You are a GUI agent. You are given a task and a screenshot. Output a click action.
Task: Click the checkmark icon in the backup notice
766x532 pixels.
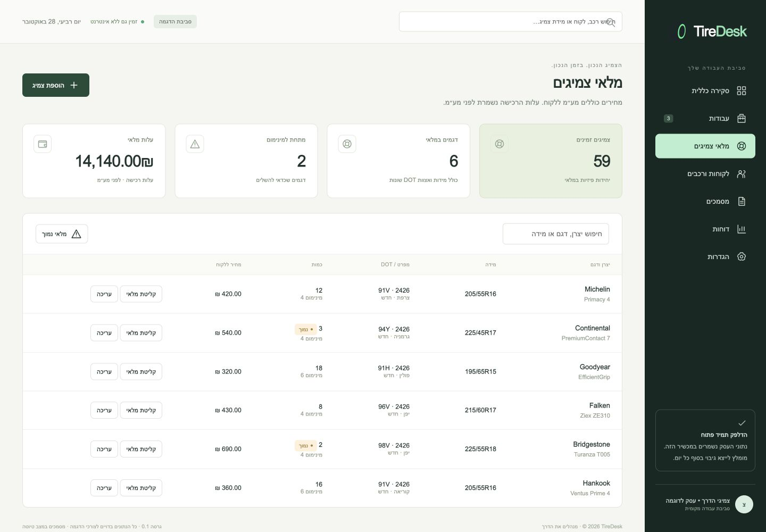point(742,423)
